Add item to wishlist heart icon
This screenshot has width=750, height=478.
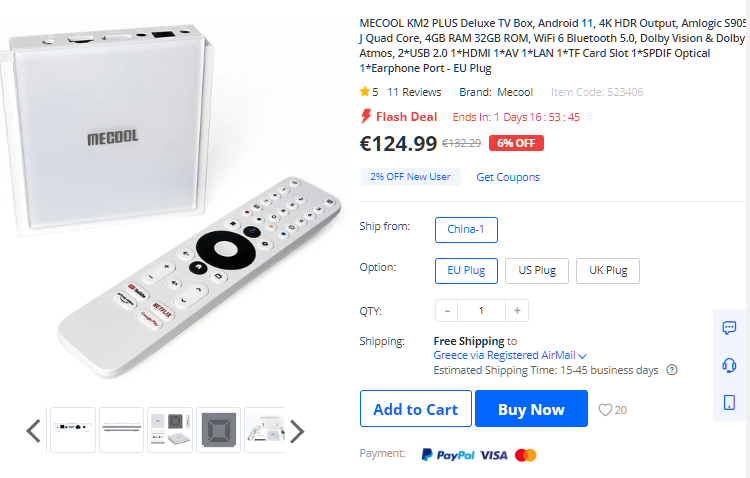605,410
